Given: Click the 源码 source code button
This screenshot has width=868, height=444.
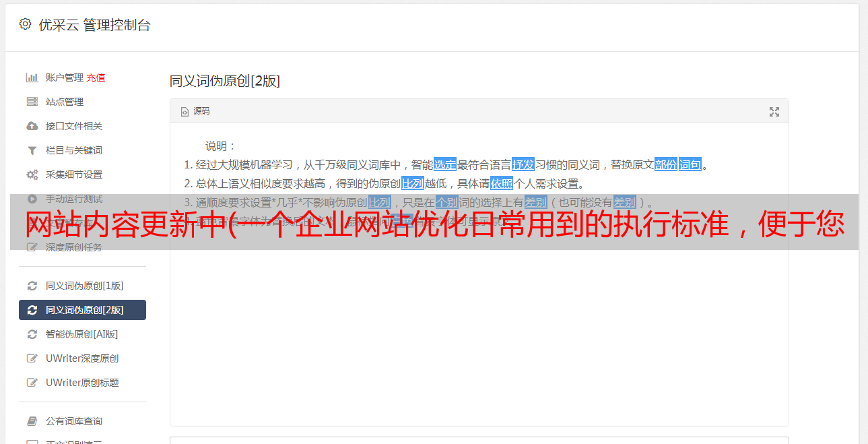Looking at the screenshot, I should [x=195, y=111].
